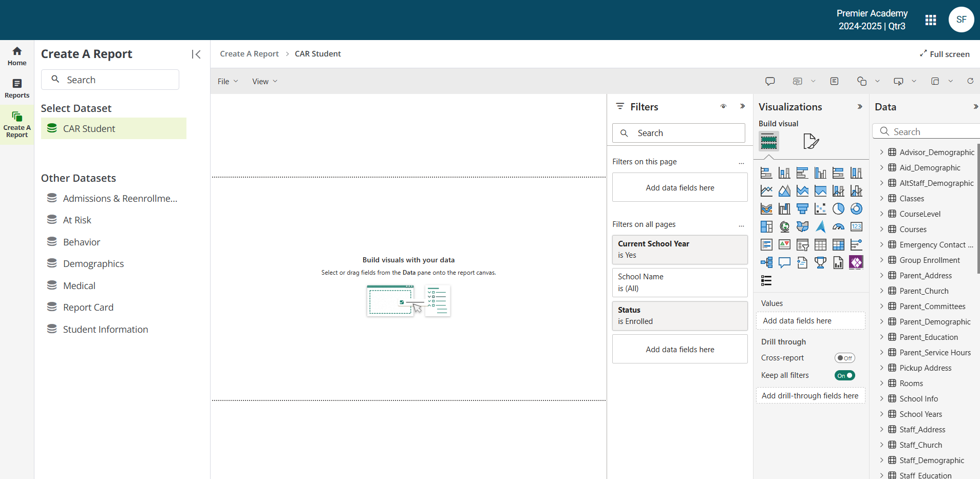Select the pie chart visual
Image resolution: width=980 pixels, height=479 pixels.
point(838,208)
